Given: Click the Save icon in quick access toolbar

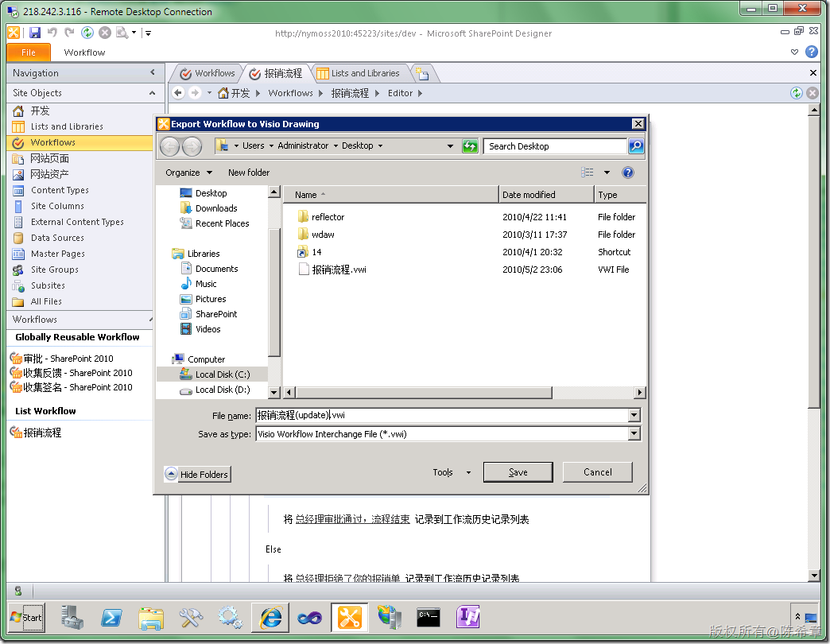Looking at the screenshot, I should pyautogui.click(x=35, y=33).
